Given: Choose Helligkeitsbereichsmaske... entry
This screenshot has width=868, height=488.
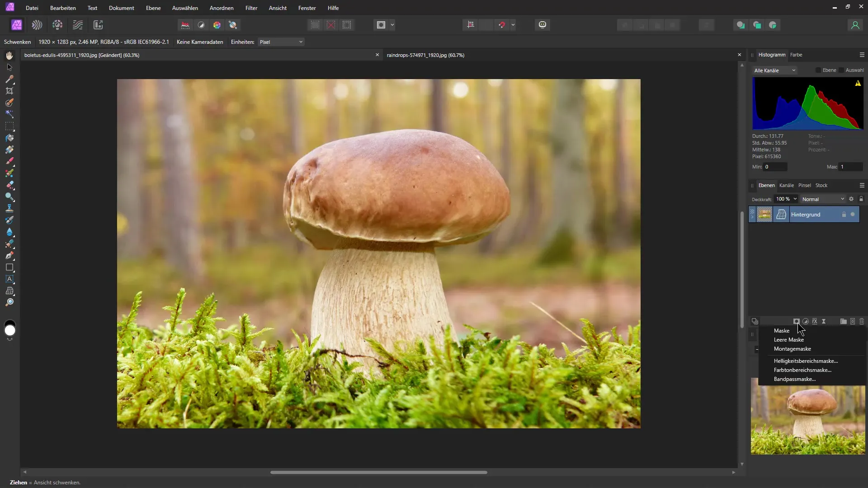Looking at the screenshot, I should [806, 361].
